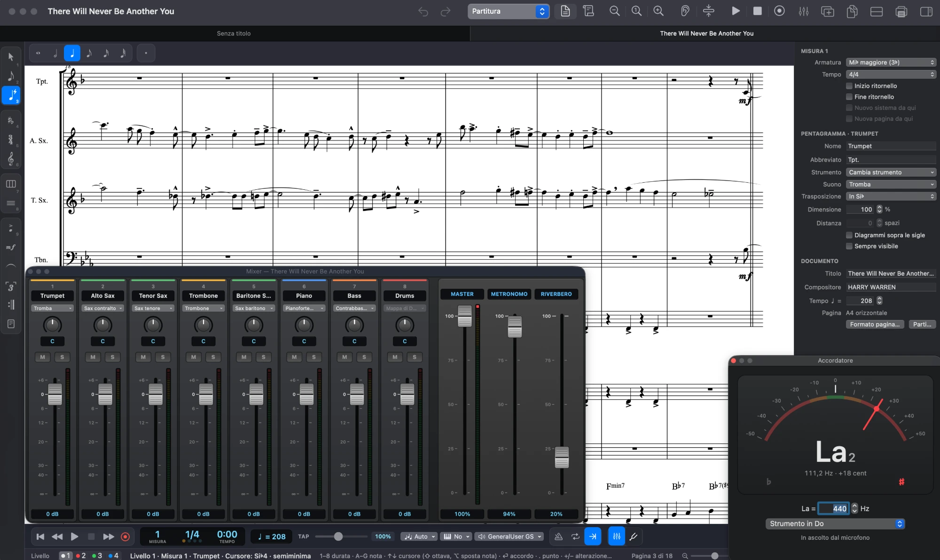This screenshot has height=560, width=940.
Task: Click Formato pagina button
Action: tap(875, 324)
